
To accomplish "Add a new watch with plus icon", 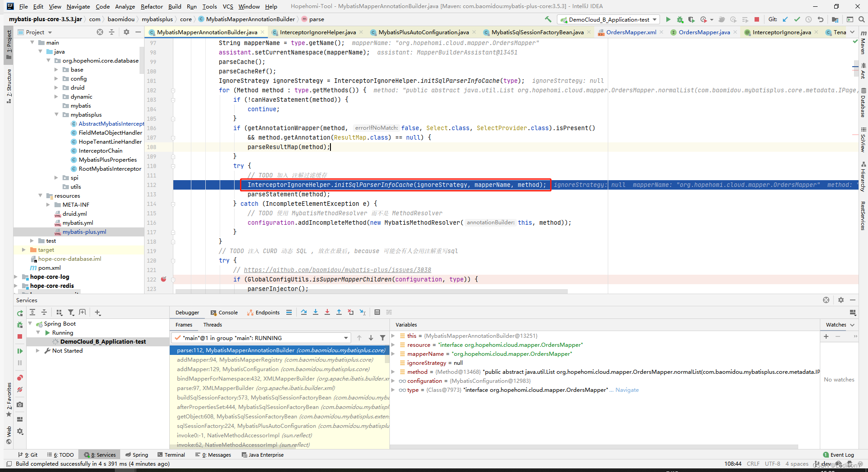I will click(x=826, y=336).
